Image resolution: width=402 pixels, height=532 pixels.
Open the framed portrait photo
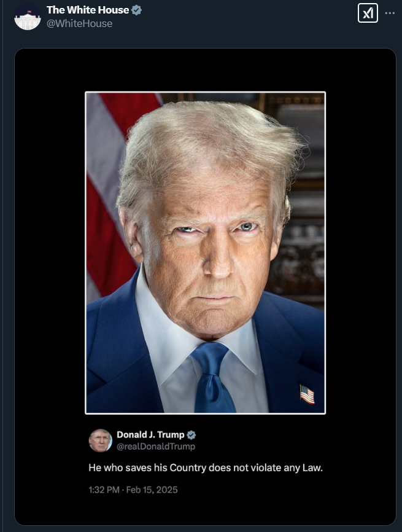pyautogui.click(x=206, y=252)
